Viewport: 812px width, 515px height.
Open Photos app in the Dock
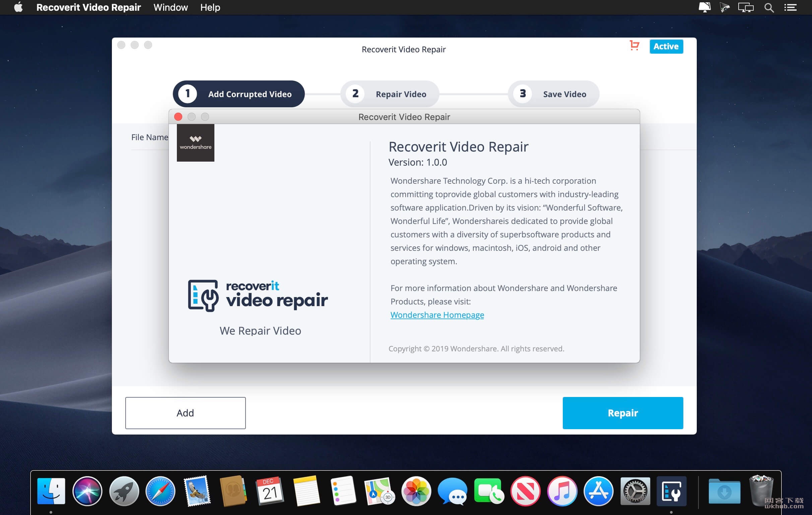coord(416,491)
